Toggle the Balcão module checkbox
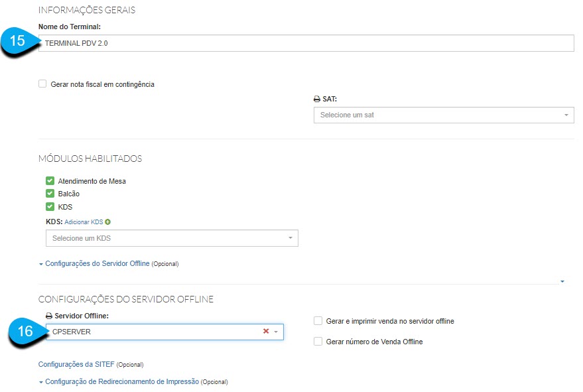The image size is (583, 392). [50, 194]
